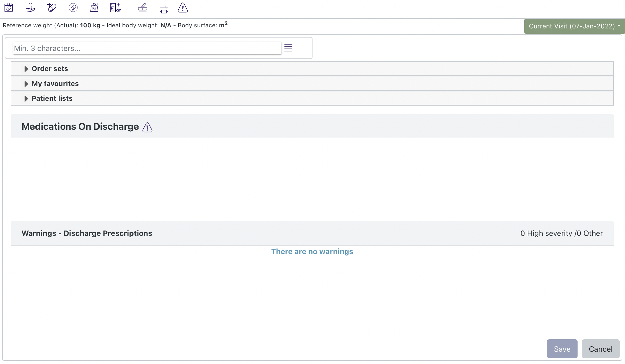Image resolution: width=625 pixels, height=364 pixels.
Task: Click warning icon beside Medications On Discharge
Action: click(x=147, y=127)
